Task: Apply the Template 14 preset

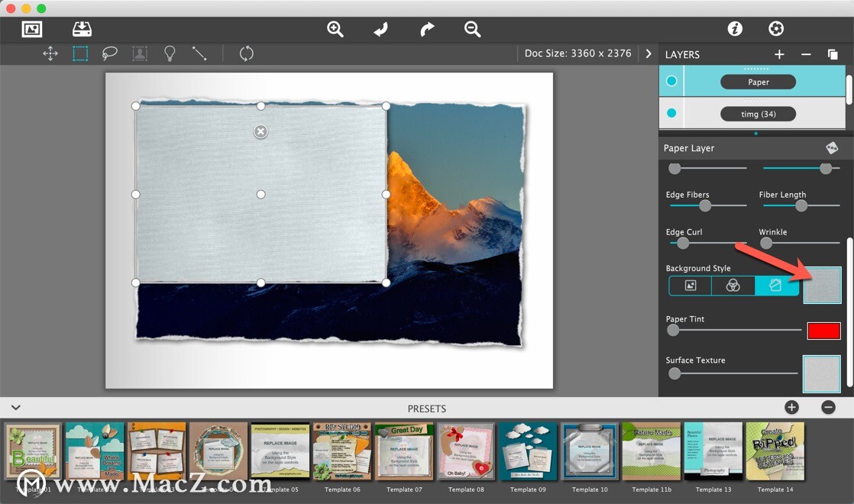Action: pyautogui.click(x=775, y=452)
